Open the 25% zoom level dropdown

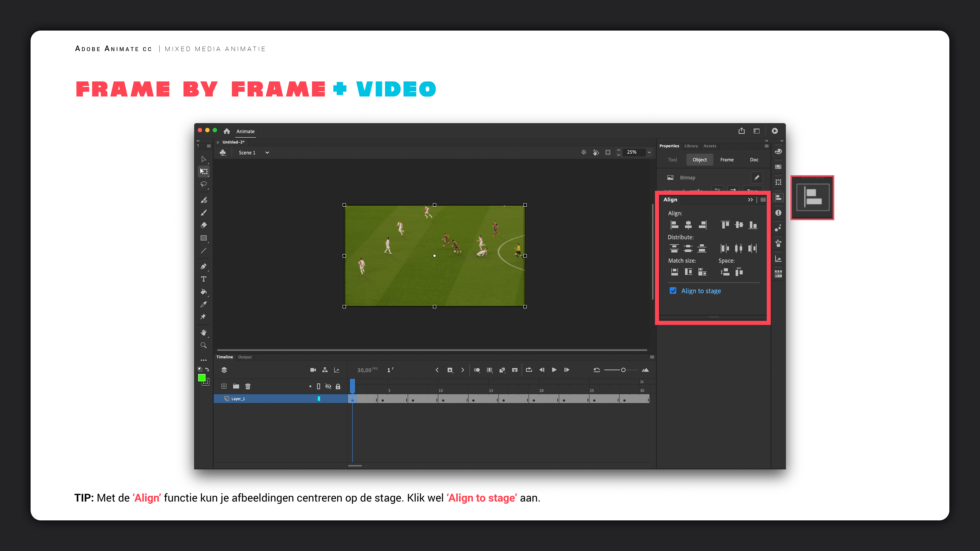(649, 152)
